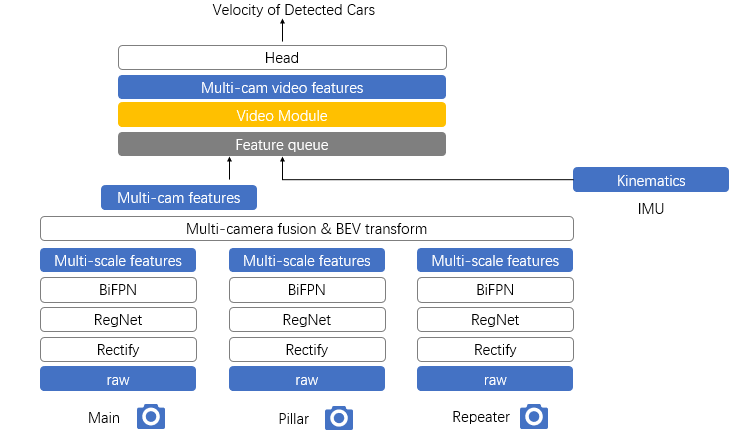The image size is (741, 435).
Task: Select the Kinematics box
Action: pyautogui.click(x=650, y=181)
